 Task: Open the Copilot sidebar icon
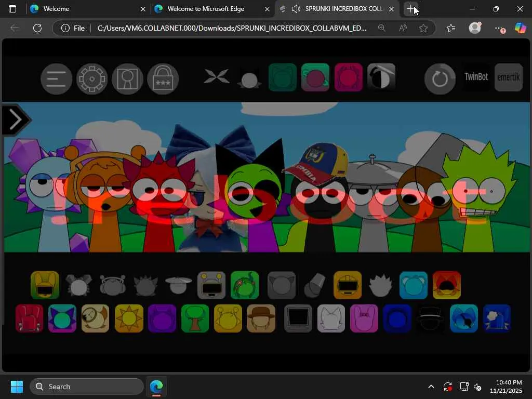tap(520, 28)
